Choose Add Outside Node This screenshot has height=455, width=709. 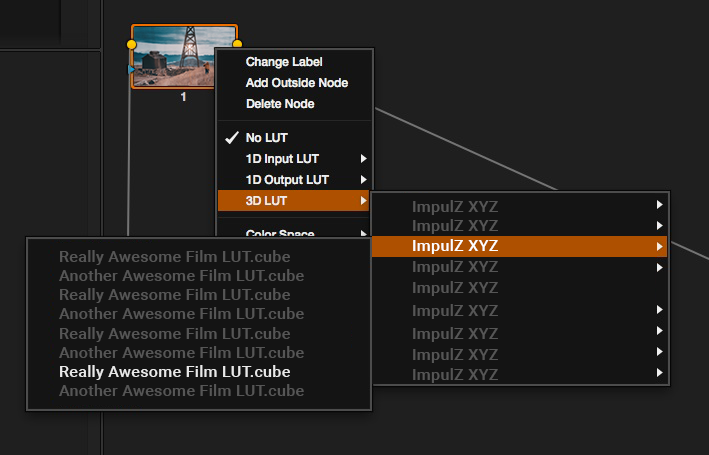(x=296, y=83)
